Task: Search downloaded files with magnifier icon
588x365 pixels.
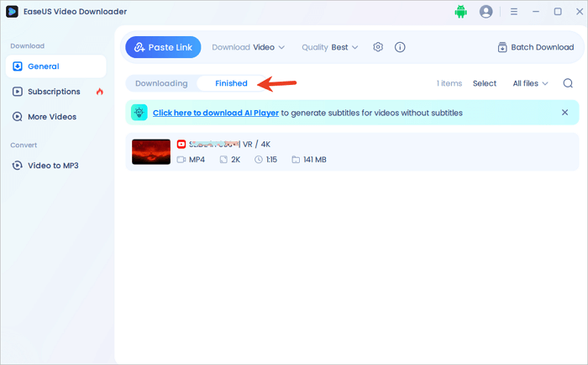Action: (568, 83)
